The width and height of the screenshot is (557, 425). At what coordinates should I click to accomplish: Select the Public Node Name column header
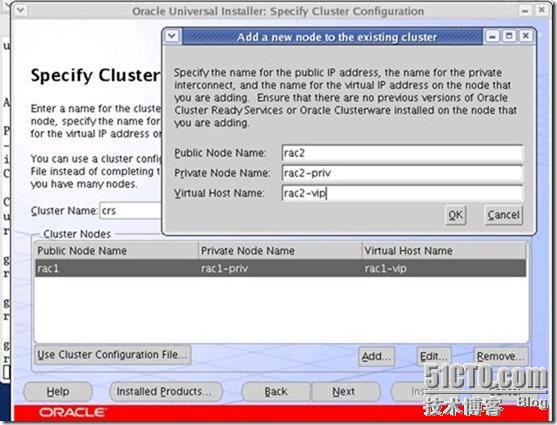coord(116,251)
